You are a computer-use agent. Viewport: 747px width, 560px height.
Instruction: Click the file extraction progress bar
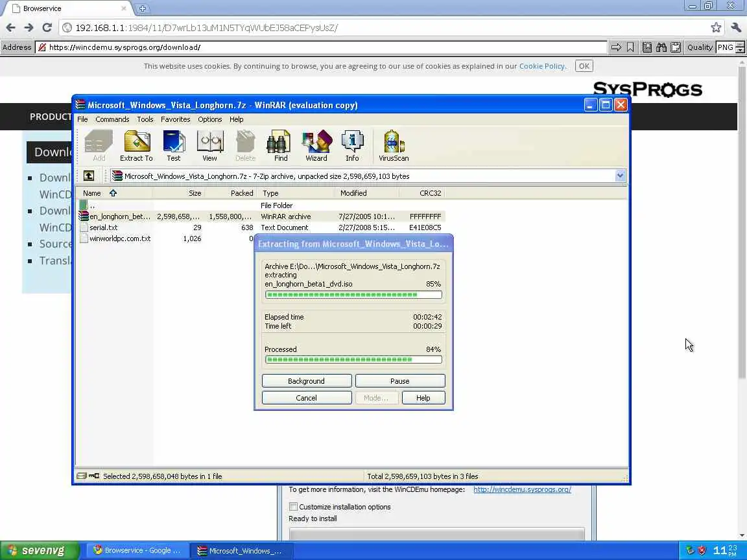click(353, 295)
